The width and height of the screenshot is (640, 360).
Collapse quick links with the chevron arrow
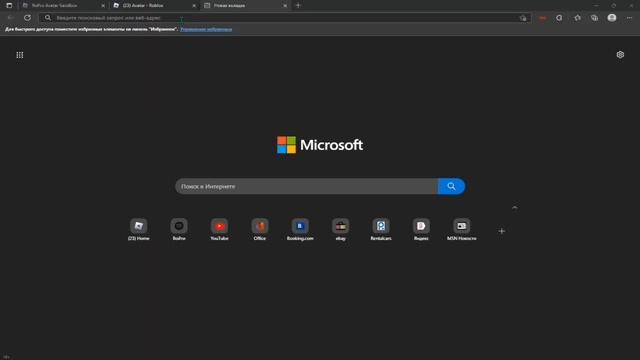coord(515,208)
